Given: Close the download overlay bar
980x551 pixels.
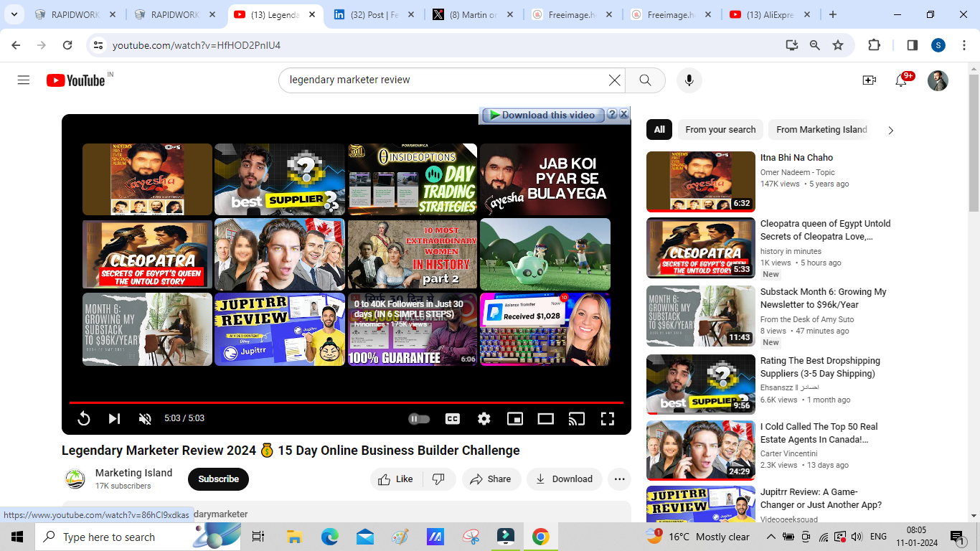Looking at the screenshot, I should (624, 114).
